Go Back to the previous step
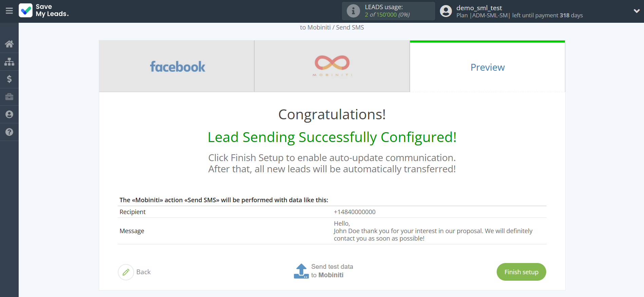The image size is (644, 297). [144, 272]
